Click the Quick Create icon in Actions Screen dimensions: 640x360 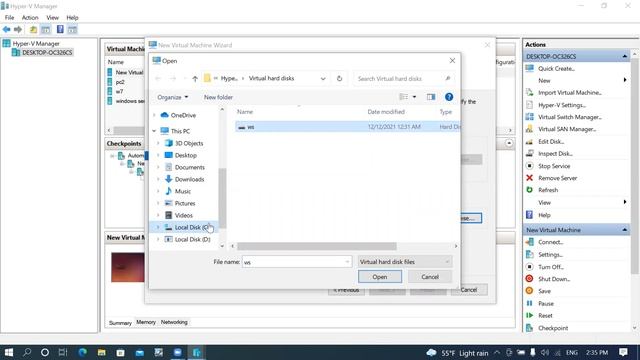(x=529, y=68)
